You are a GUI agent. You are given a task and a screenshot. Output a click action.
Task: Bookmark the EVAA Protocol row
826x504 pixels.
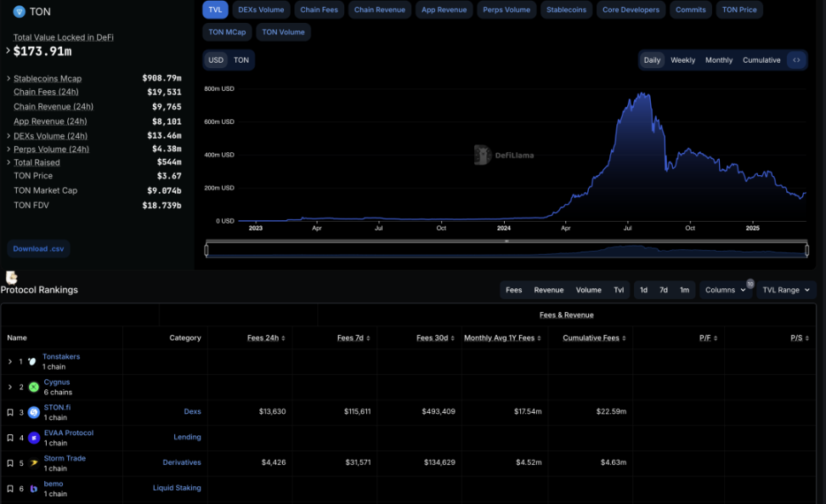[x=10, y=438]
